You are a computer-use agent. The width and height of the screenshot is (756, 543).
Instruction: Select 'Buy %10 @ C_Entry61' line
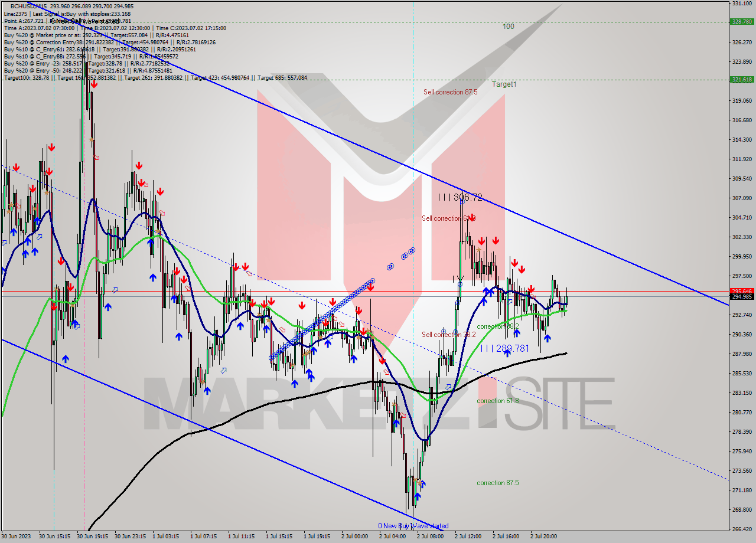(x=99, y=49)
